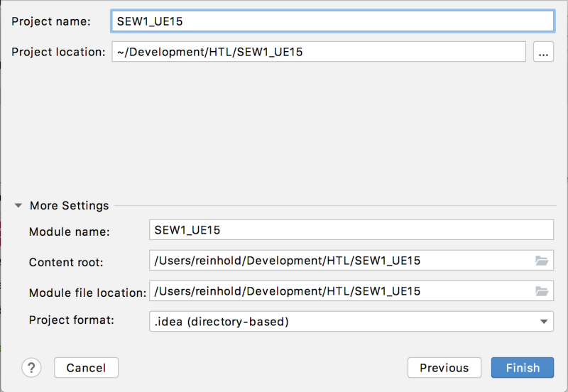Click inside the Project location field

click(x=319, y=52)
